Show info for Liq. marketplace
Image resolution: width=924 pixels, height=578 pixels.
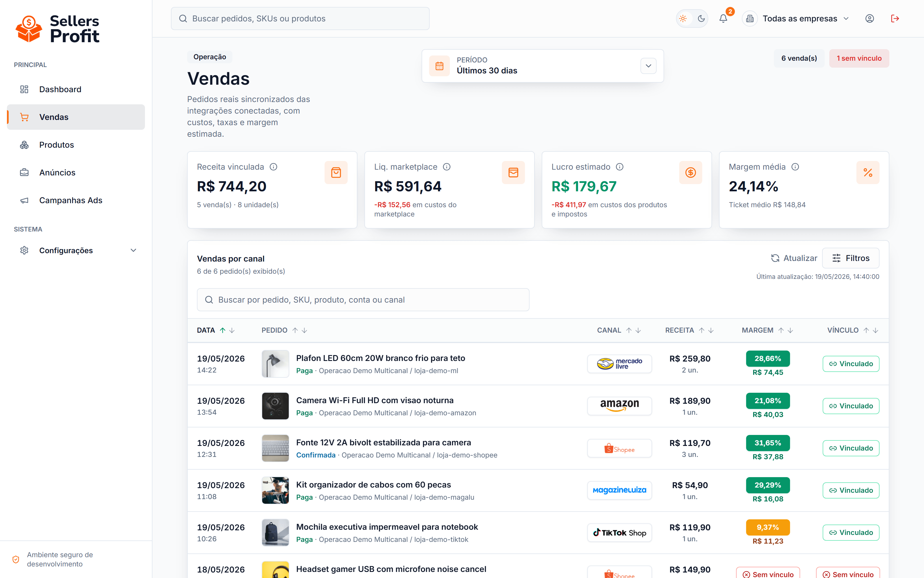[x=447, y=167]
